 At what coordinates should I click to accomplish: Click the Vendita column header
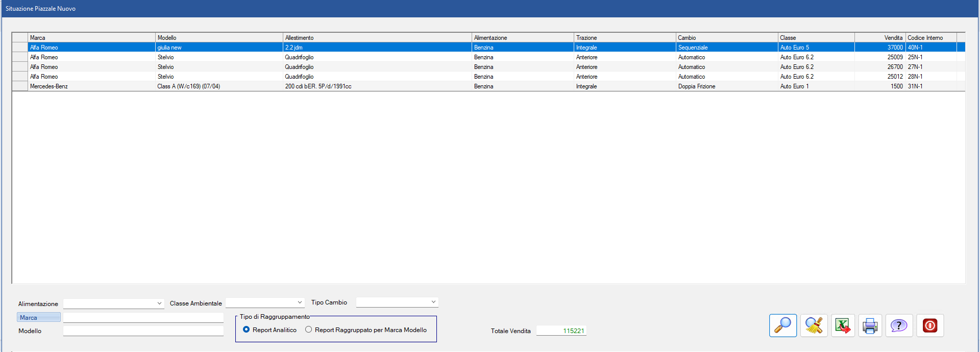880,38
